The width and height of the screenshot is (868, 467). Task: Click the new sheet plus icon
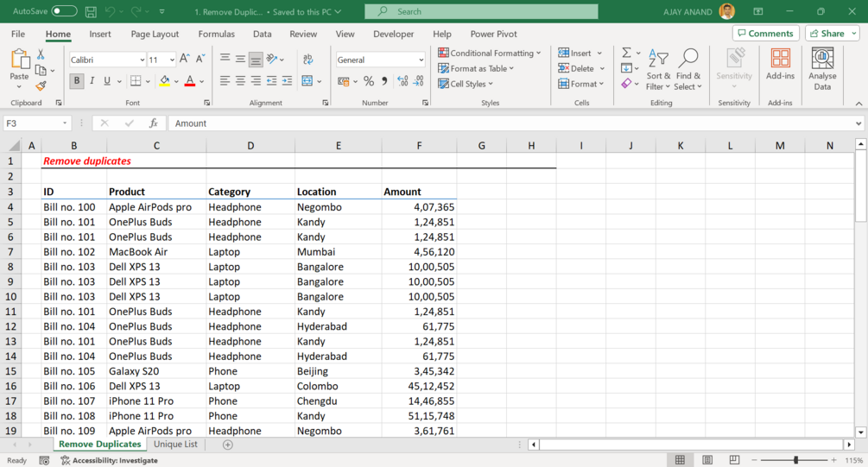227,445
